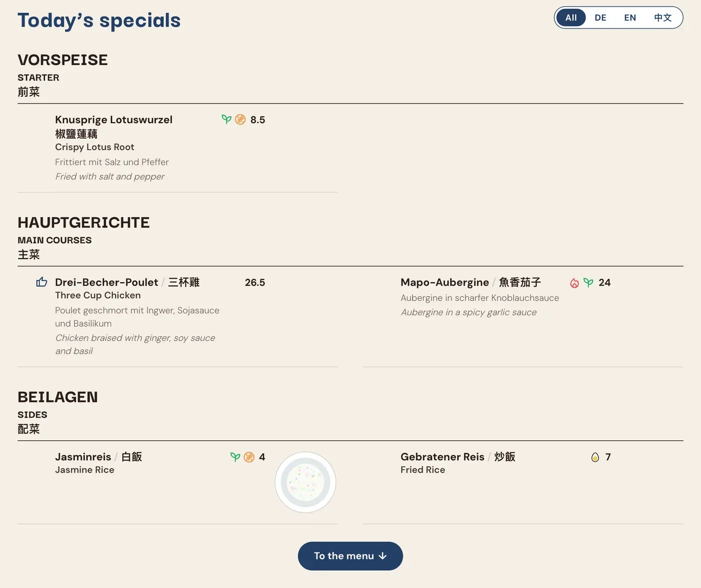The image size is (701, 588).
Task: Click the Three Cup Chicken English name
Action: [x=98, y=295]
